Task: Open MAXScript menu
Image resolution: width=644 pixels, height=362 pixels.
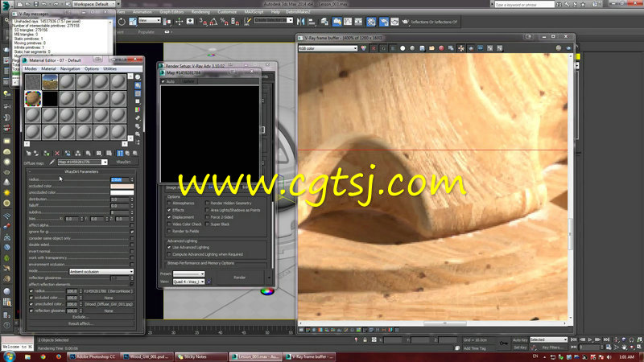Action: pos(254,12)
